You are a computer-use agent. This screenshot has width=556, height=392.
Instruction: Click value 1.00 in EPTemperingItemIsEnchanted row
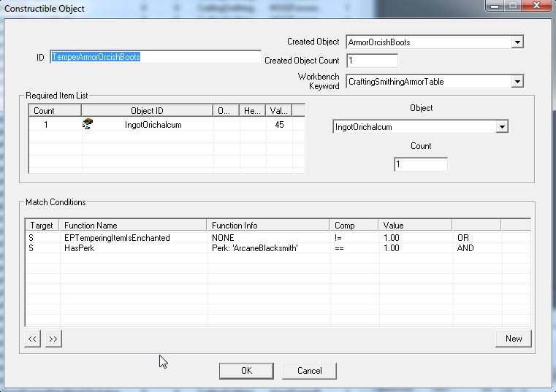tap(392, 237)
